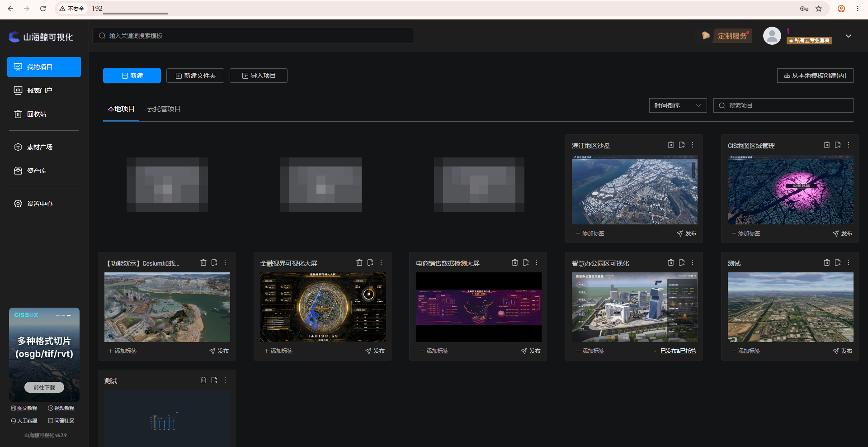Viewport: 868px width, 447px height.
Task: Click the 导入项目 button
Action: click(x=259, y=76)
